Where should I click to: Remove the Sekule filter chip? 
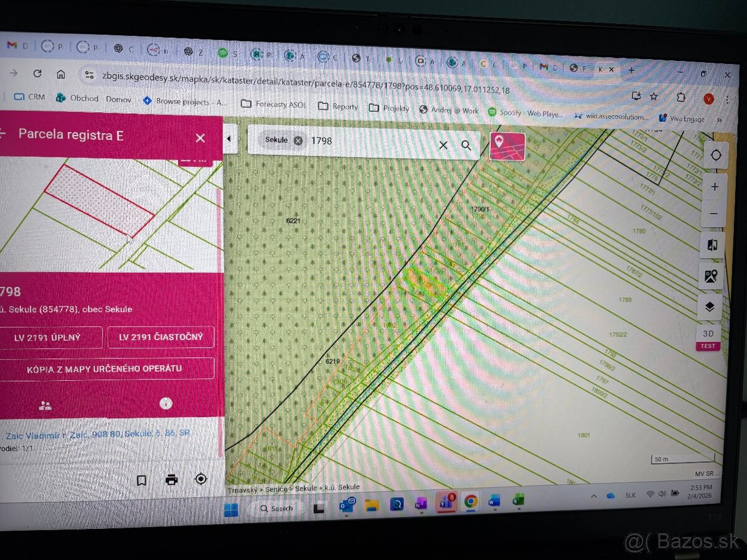(298, 141)
